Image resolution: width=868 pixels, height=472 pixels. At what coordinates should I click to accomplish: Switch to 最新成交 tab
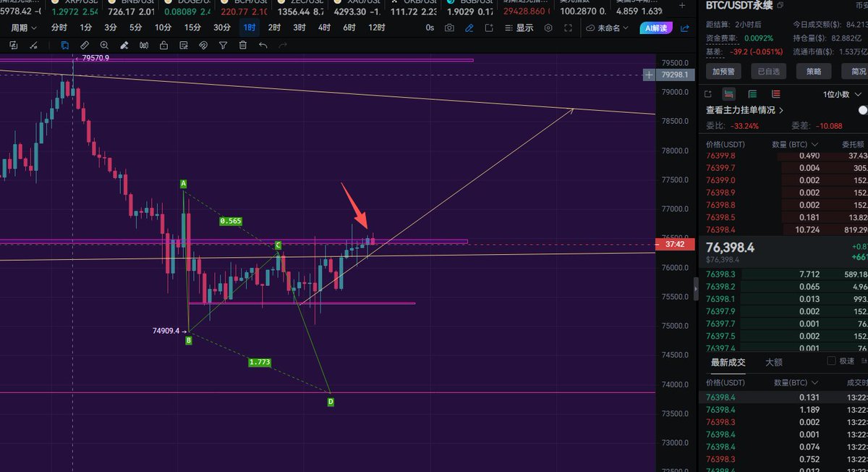pos(729,362)
